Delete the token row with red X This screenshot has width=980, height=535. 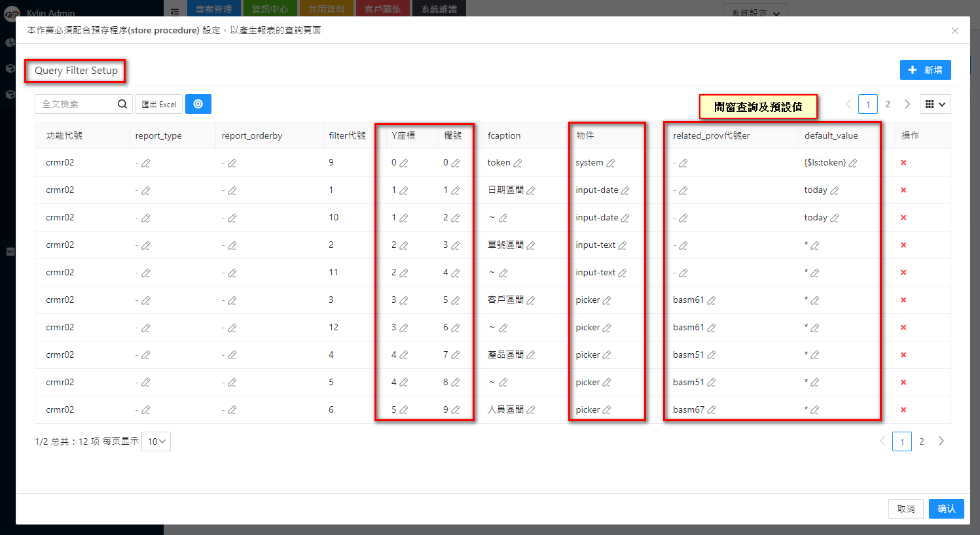point(903,163)
